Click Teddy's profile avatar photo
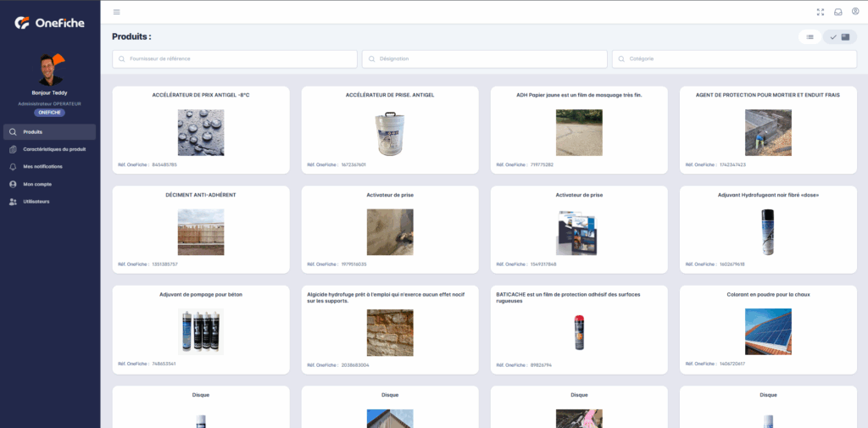The image size is (868, 428). coord(50,69)
